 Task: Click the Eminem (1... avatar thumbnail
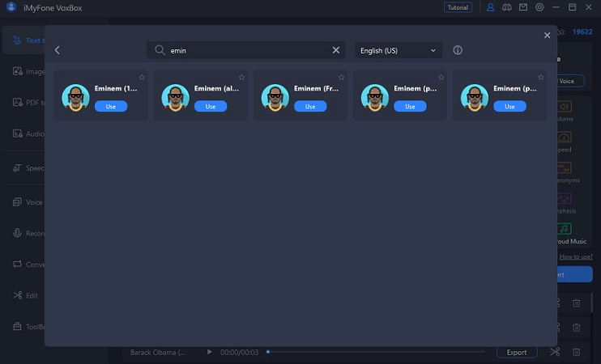click(x=75, y=98)
